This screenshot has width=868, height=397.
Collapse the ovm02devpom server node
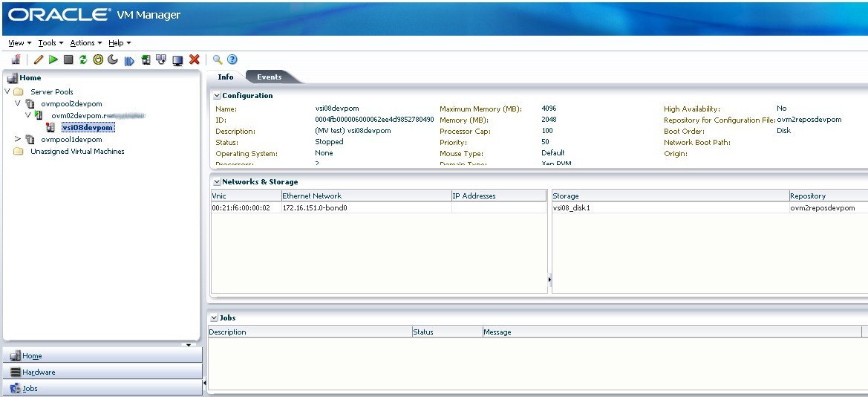pos(28,115)
